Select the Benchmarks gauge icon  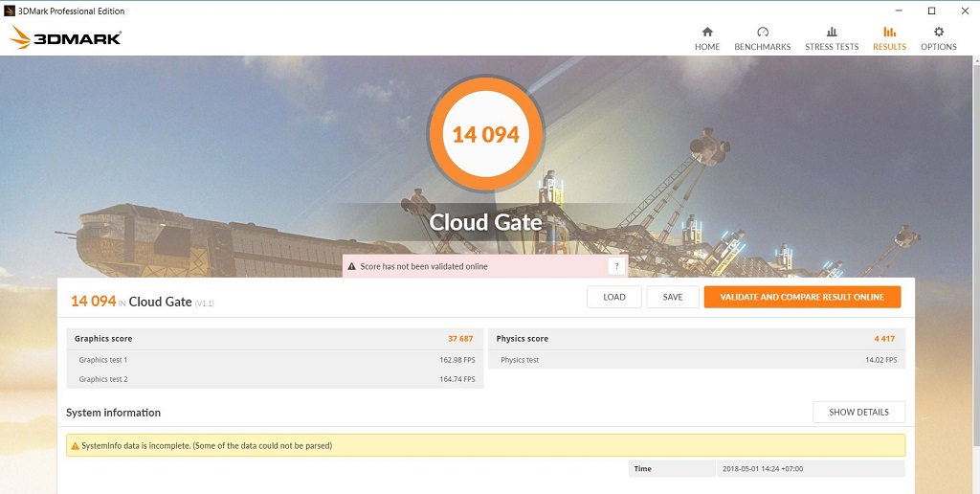point(762,32)
